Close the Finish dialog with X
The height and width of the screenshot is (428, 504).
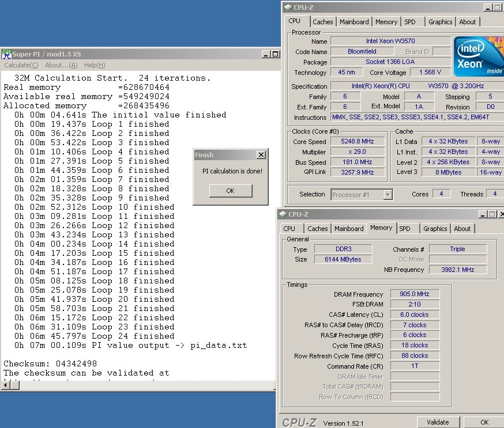point(261,155)
